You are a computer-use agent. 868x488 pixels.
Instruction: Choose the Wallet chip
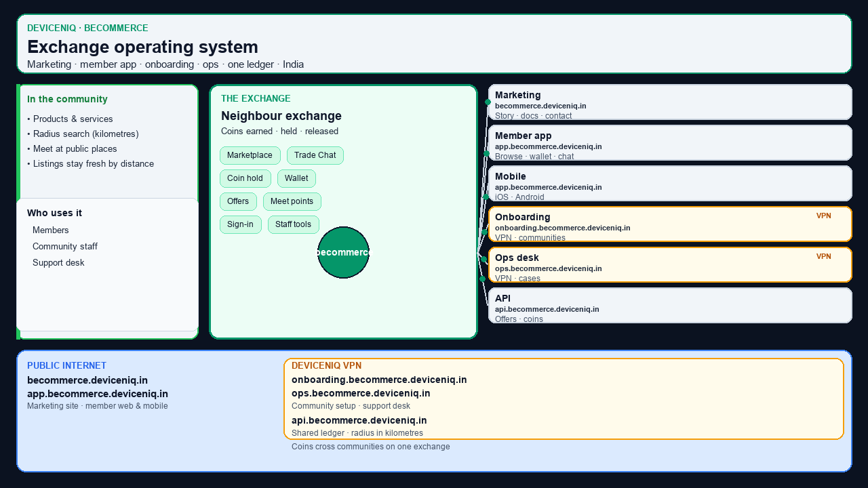[296, 178]
